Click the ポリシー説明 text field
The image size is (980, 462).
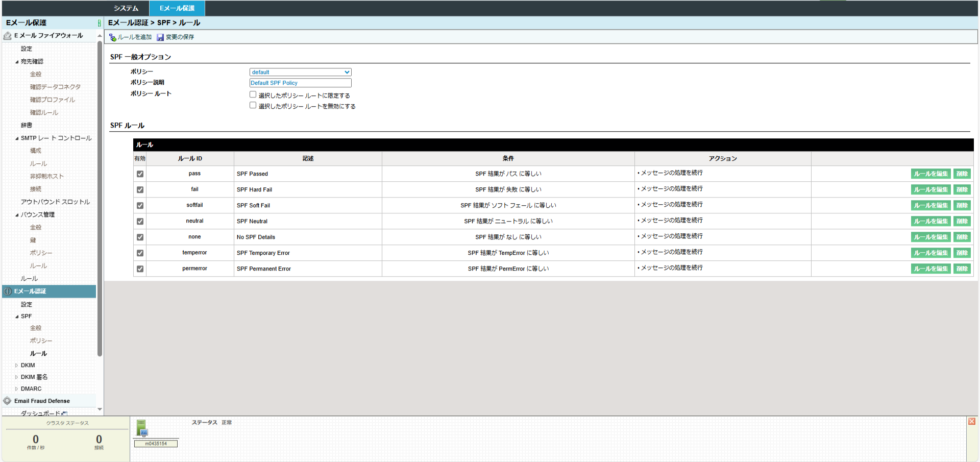(x=300, y=83)
